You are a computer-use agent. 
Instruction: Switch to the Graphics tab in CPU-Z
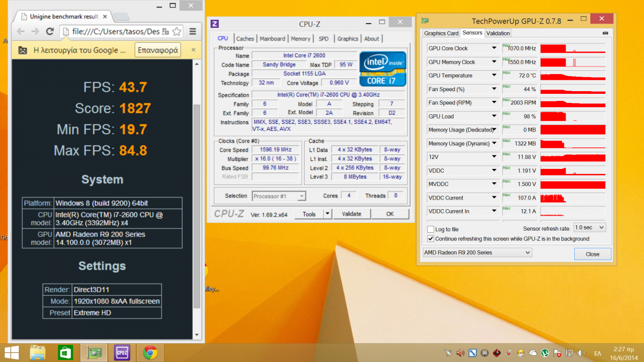[348, 39]
